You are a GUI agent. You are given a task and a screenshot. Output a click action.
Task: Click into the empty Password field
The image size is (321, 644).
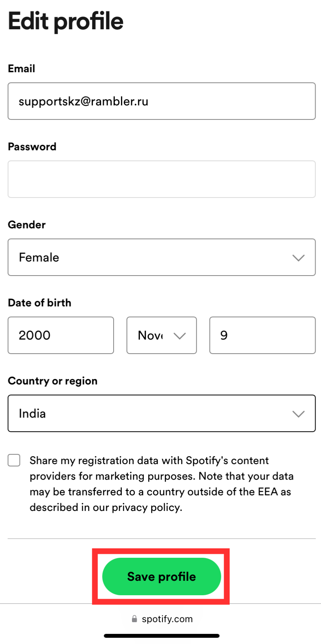coord(161,179)
